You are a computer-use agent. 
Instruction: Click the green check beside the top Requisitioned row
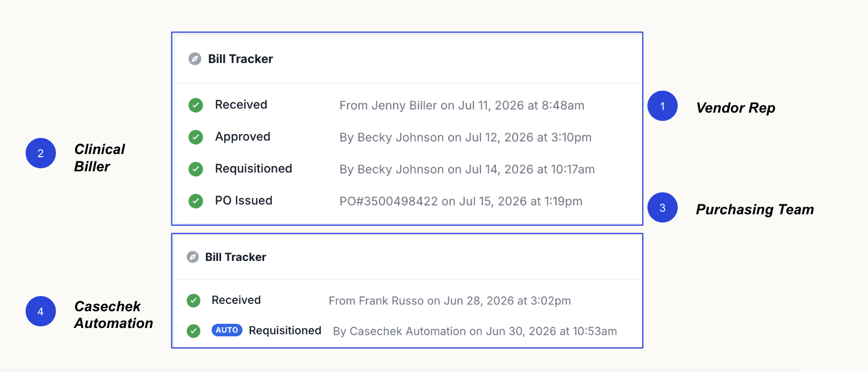coord(196,169)
